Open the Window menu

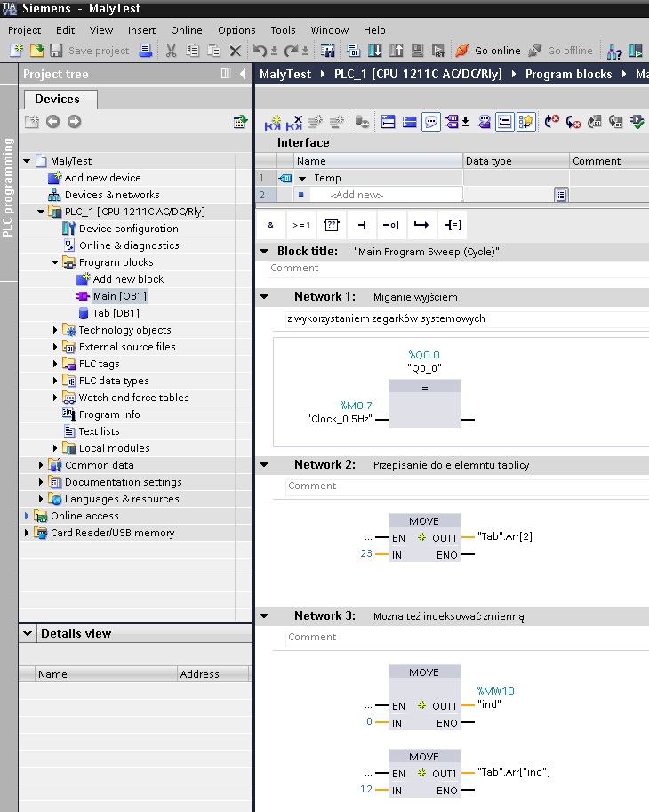pyautogui.click(x=329, y=30)
